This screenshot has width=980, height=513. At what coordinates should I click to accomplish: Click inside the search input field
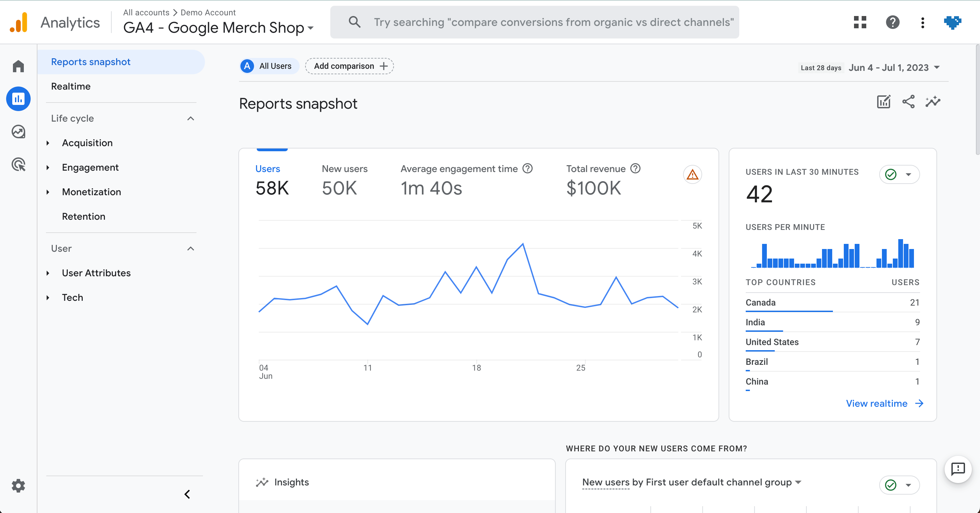point(554,22)
